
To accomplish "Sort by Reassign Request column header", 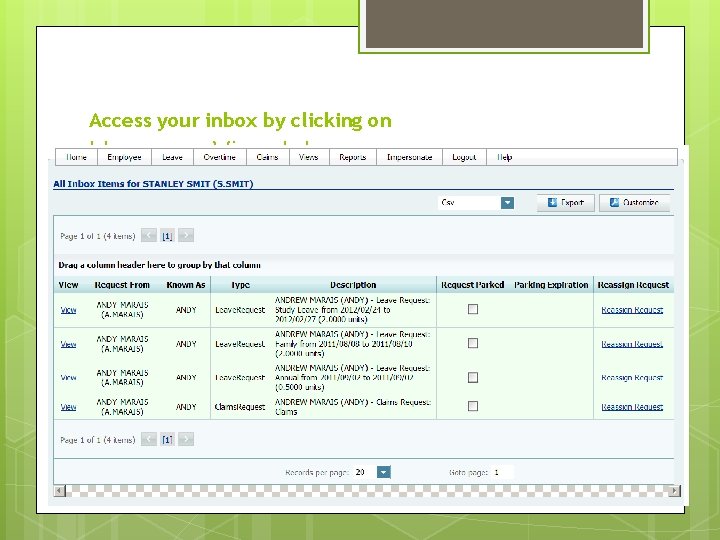I will (x=633, y=285).
